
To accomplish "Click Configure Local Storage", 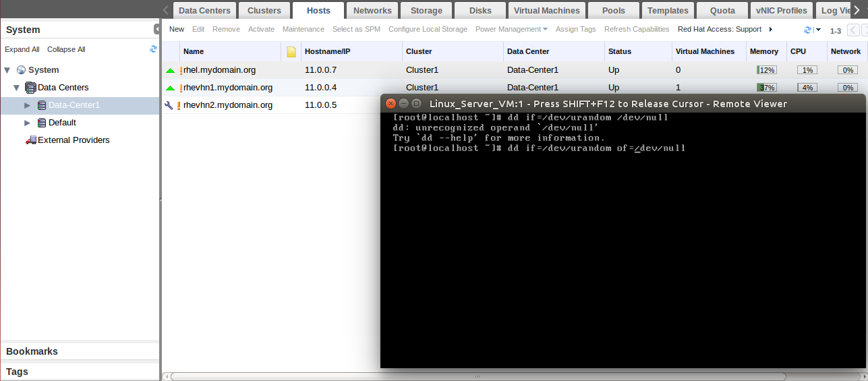I will point(428,29).
